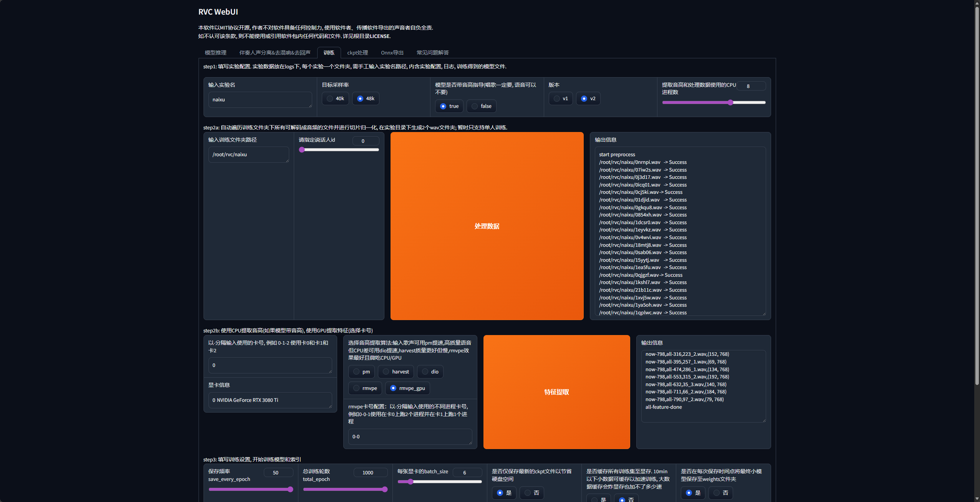The width and height of the screenshot is (980, 502).
Task: Click the 特征提取 button
Action: pyautogui.click(x=556, y=392)
